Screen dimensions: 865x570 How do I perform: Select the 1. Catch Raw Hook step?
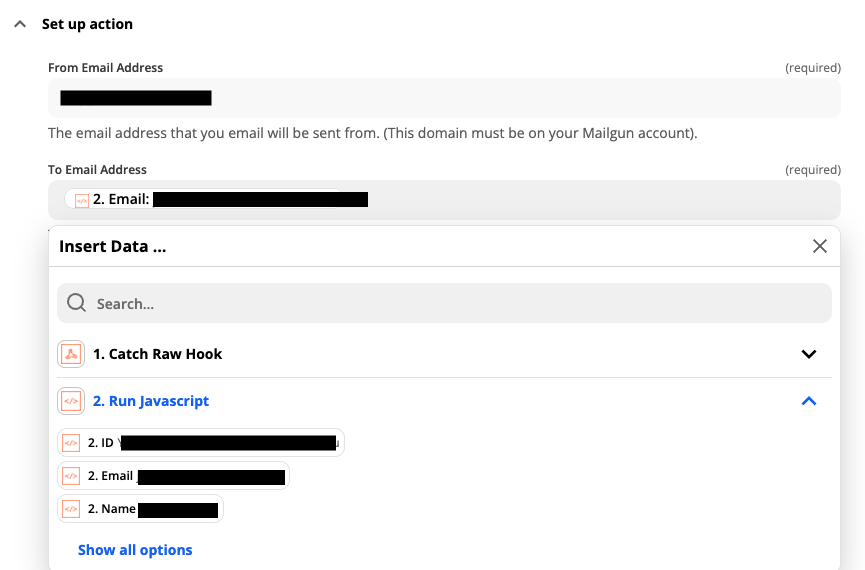pos(157,354)
